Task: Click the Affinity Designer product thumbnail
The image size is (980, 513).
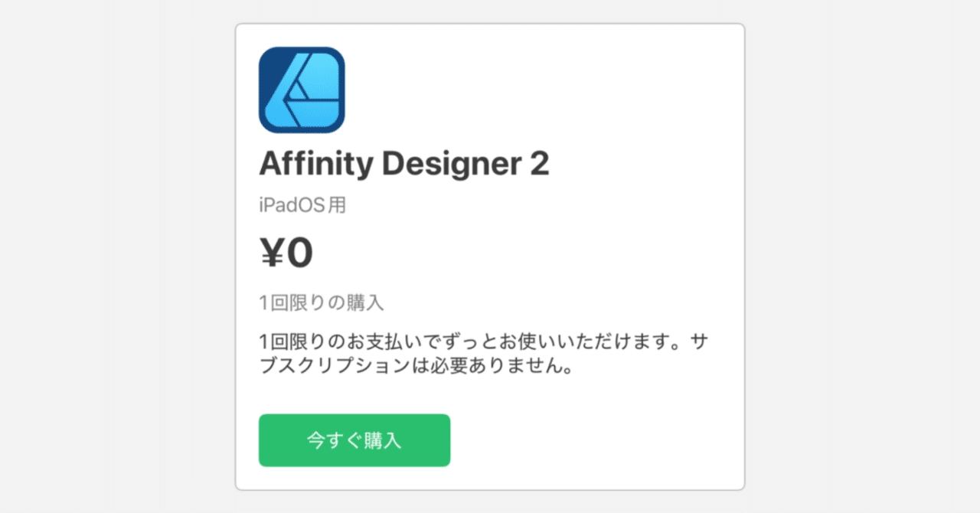Action: 302,89
